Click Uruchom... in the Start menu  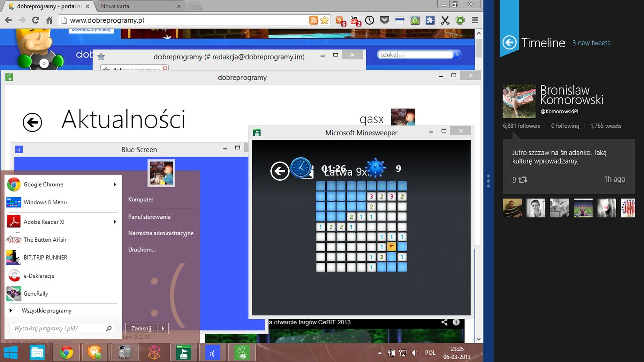click(x=142, y=250)
